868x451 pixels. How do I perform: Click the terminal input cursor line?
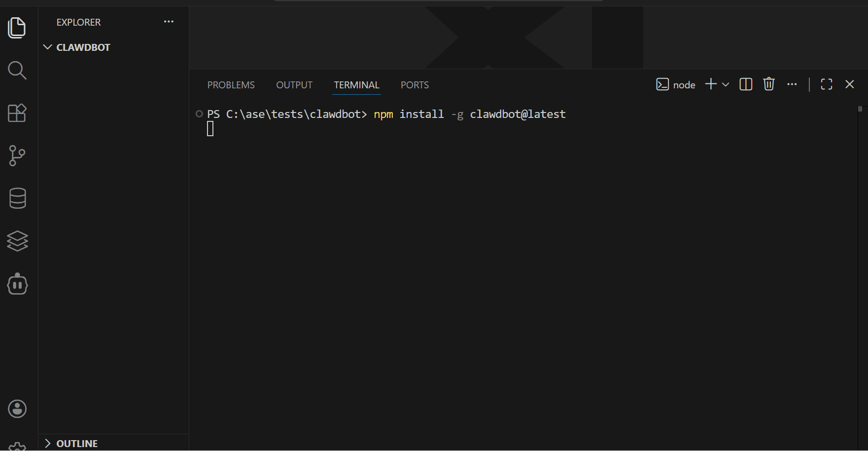coord(210,129)
